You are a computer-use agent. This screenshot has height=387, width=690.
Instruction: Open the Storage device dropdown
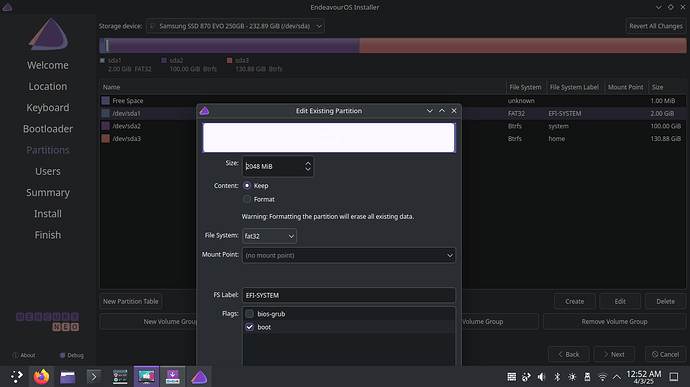[235, 26]
